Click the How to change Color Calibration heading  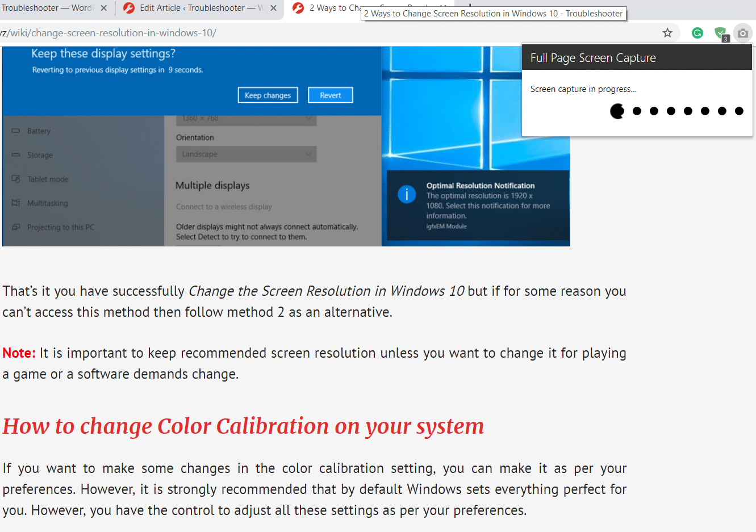[x=243, y=426]
